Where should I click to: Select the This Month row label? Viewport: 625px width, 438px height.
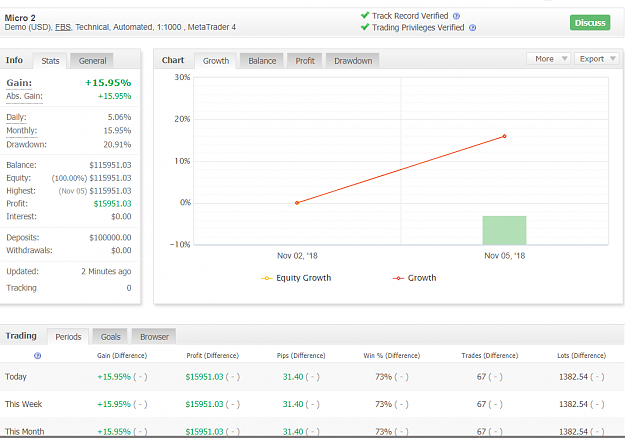click(24, 432)
